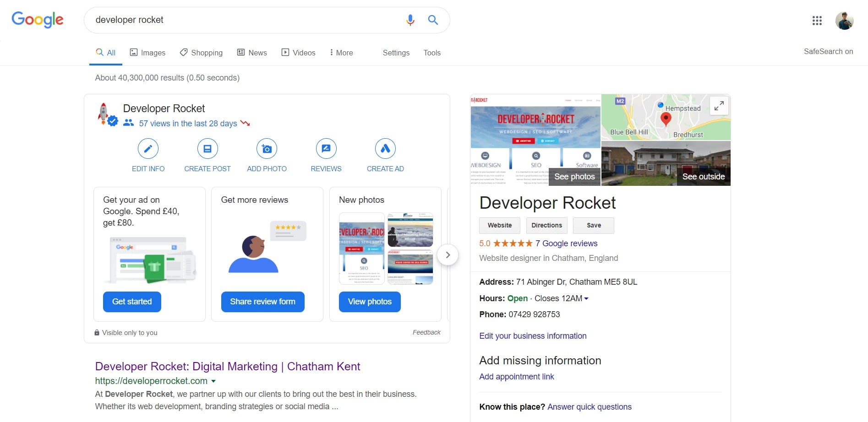Click the address 71 Abinger Dr, Chatham
The width and height of the screenshot is (868, 422).
(x=577, y=282)
